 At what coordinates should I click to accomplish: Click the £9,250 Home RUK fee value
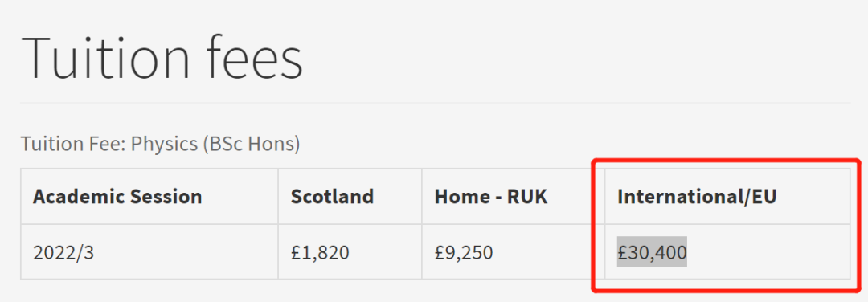tap(464, 252)
